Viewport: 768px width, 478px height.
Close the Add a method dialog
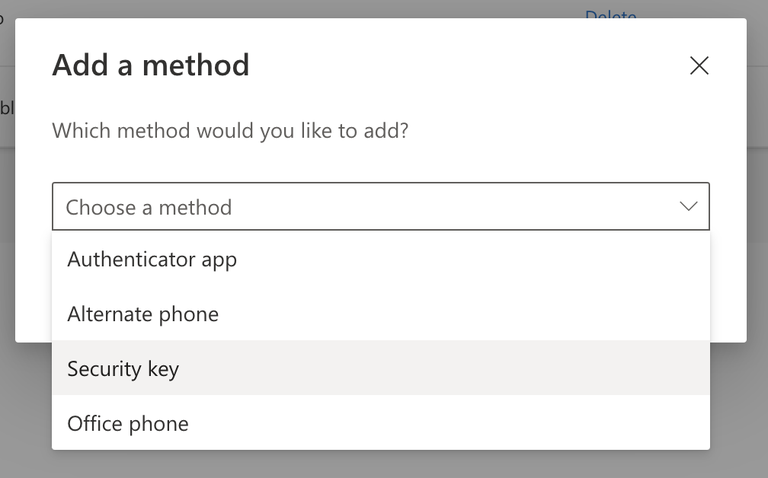point(699,66)
